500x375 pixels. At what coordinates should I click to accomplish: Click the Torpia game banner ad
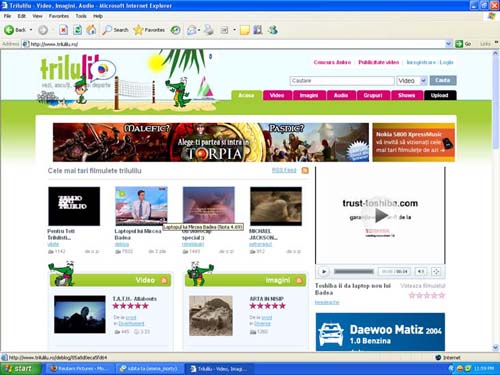[211, 142]
